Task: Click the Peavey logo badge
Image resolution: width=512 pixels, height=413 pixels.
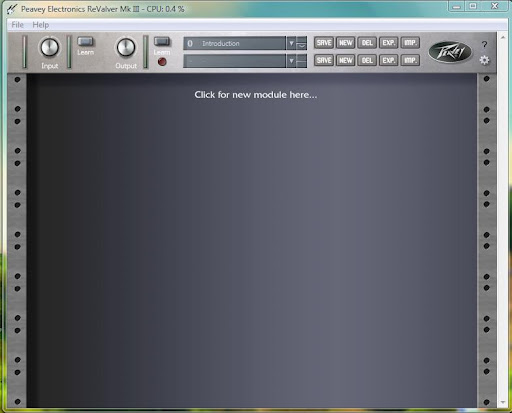Action: [450, 52]
